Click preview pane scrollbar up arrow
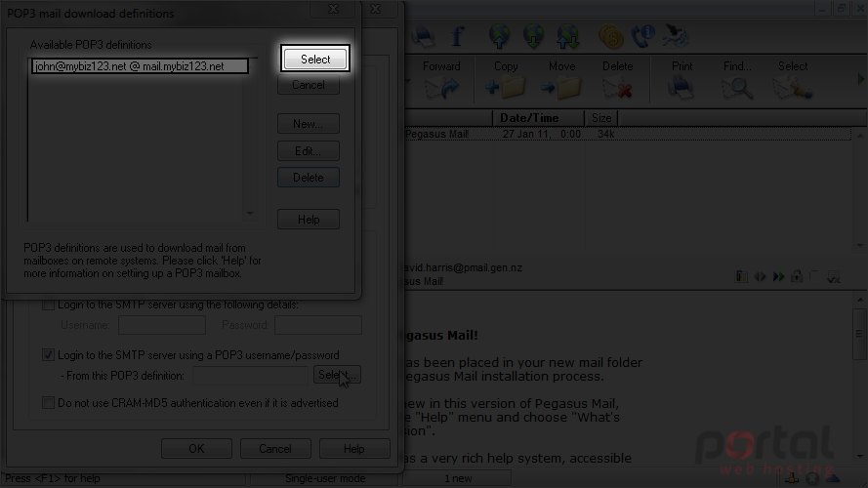 tap(859, 300)
